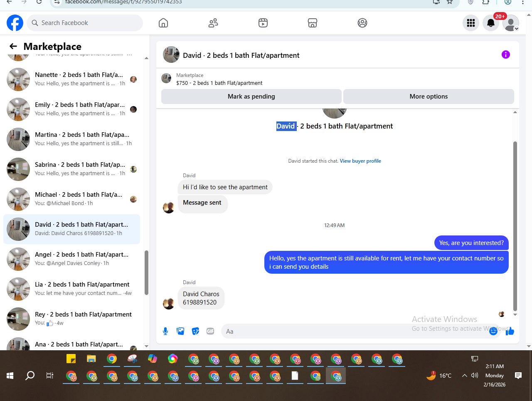Reload the page with browser refresh
532x401 pixels.
39,2
